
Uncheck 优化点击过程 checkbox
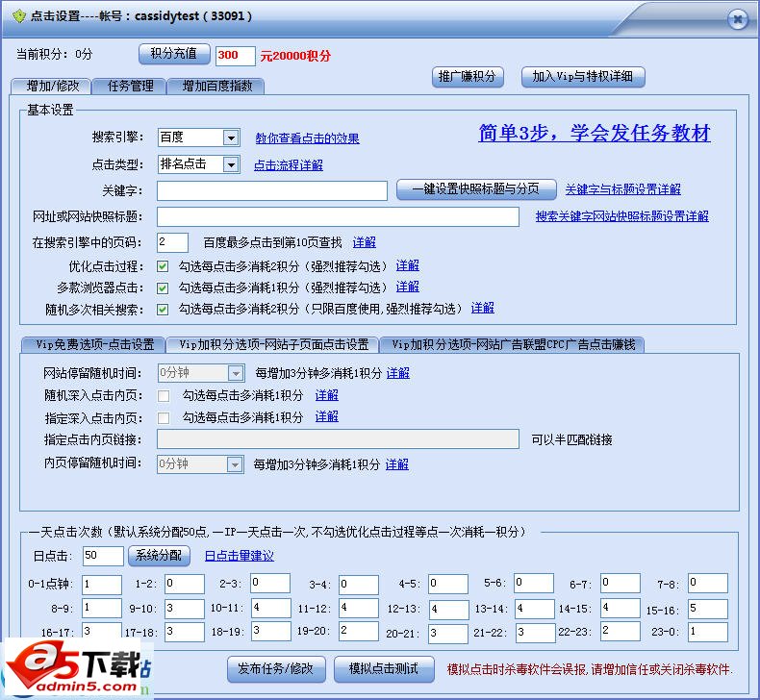click(x=163, y=266)
